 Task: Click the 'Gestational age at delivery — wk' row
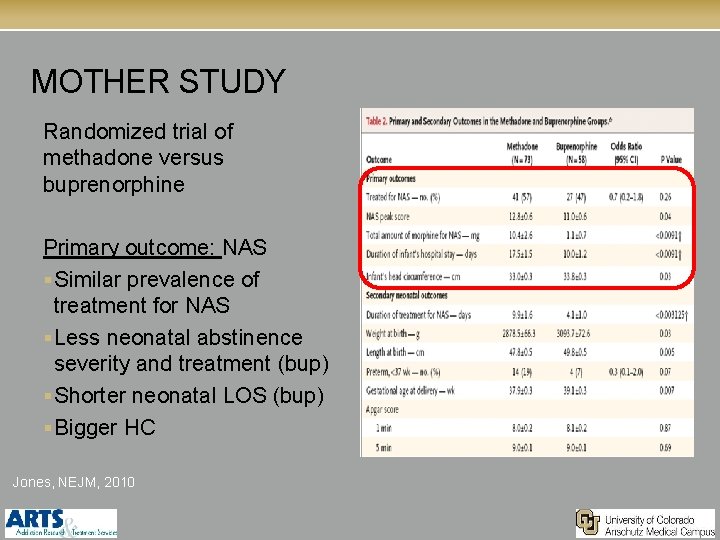(x=527, y=391)
